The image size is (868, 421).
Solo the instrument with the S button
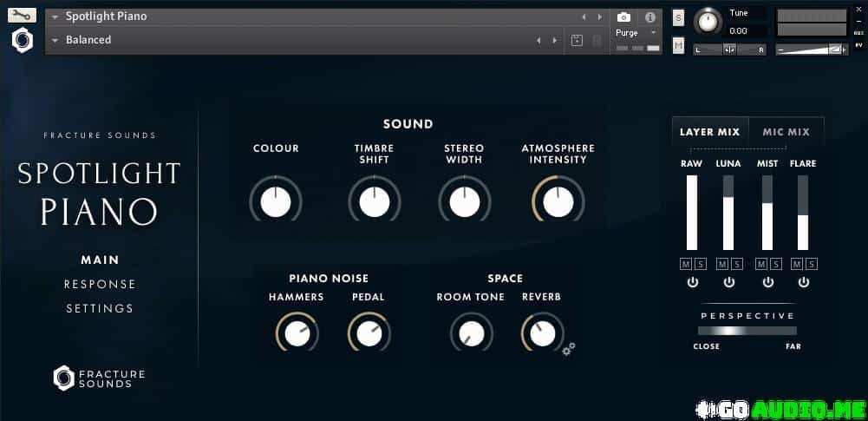pyautogui.click(x=678, y=17)
